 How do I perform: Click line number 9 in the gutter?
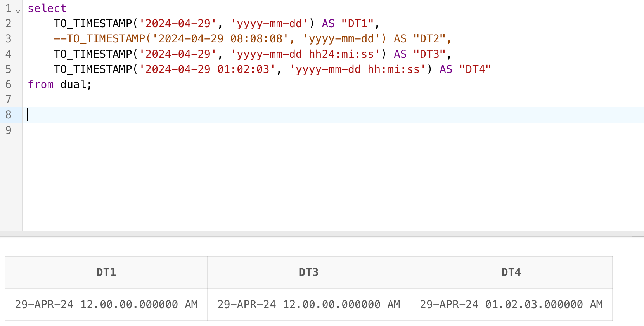point(8,130)
